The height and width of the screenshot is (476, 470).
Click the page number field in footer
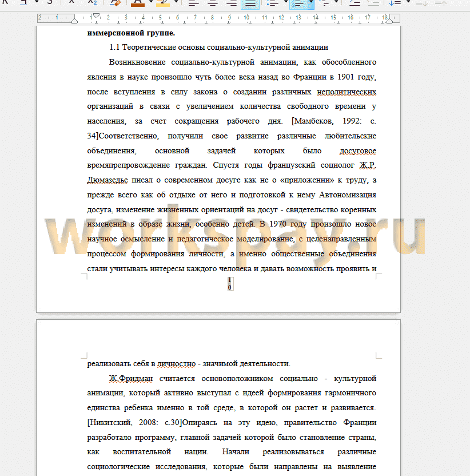[x=230, y=284]
